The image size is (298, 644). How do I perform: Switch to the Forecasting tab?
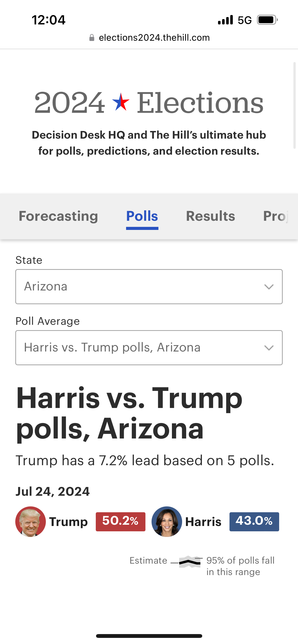pyautogui.click(x=58, y=216)
